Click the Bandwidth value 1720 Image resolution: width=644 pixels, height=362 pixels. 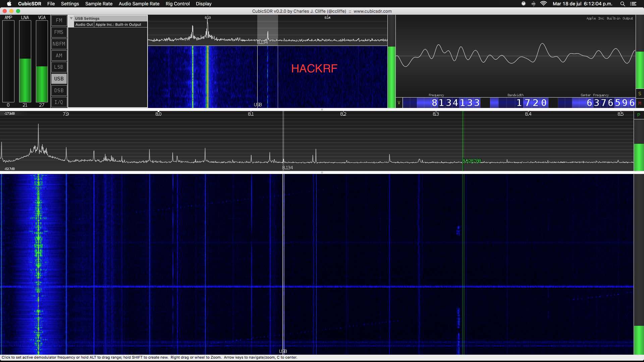pyautogui.click(x=532, y=103)
